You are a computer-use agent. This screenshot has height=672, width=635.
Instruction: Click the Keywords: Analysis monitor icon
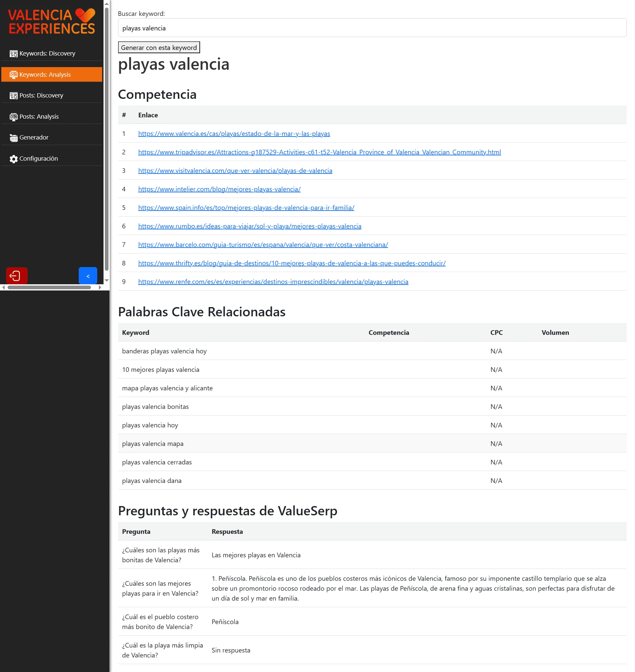pyautogui.click(x=14, y=75)
